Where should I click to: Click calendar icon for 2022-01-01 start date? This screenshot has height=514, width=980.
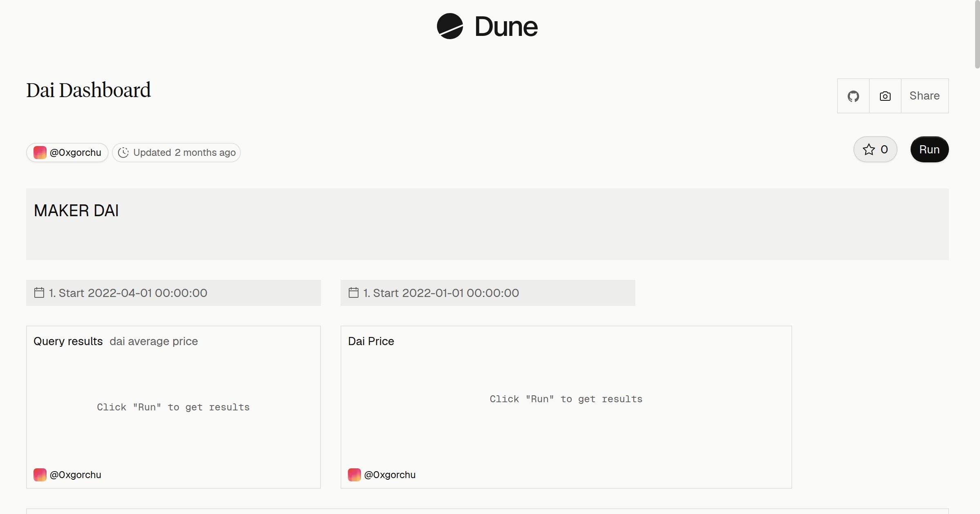pyautogui.click(x=354, y=292)
